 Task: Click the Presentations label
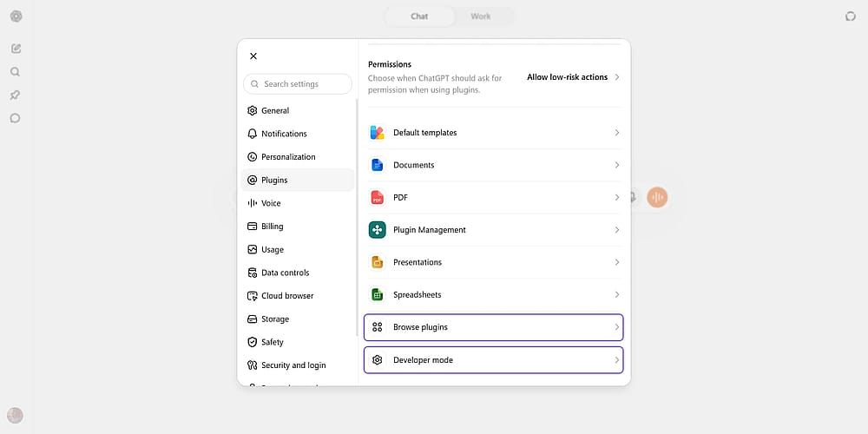[x=418, y=262]
